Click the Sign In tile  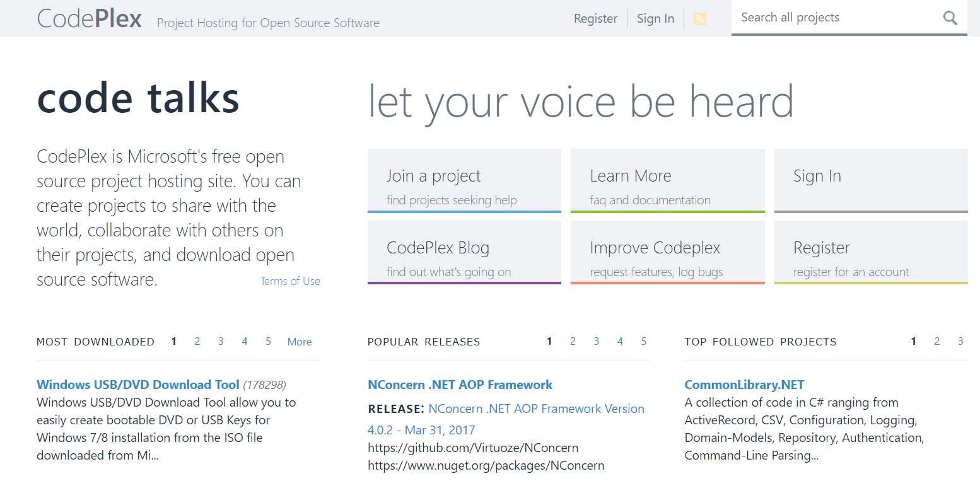tap(871, 181)
